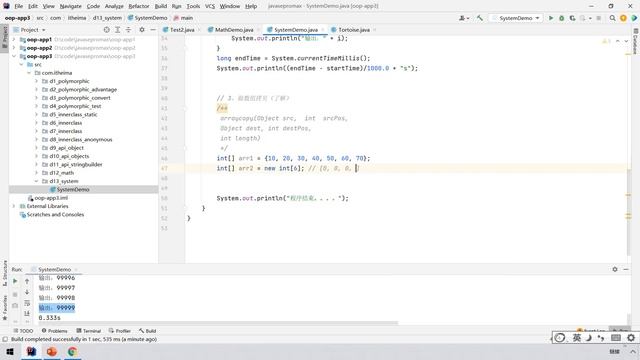Click d13_system breadcrumb in navigation bar

[x=107, y=18]
